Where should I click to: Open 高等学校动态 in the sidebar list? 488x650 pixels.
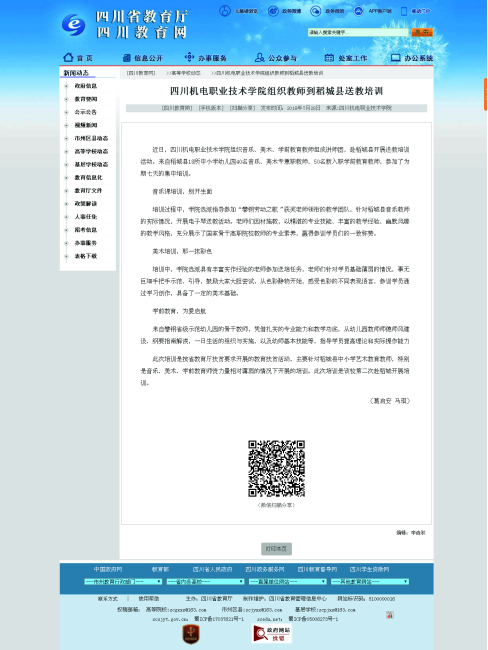pos(91,151)
